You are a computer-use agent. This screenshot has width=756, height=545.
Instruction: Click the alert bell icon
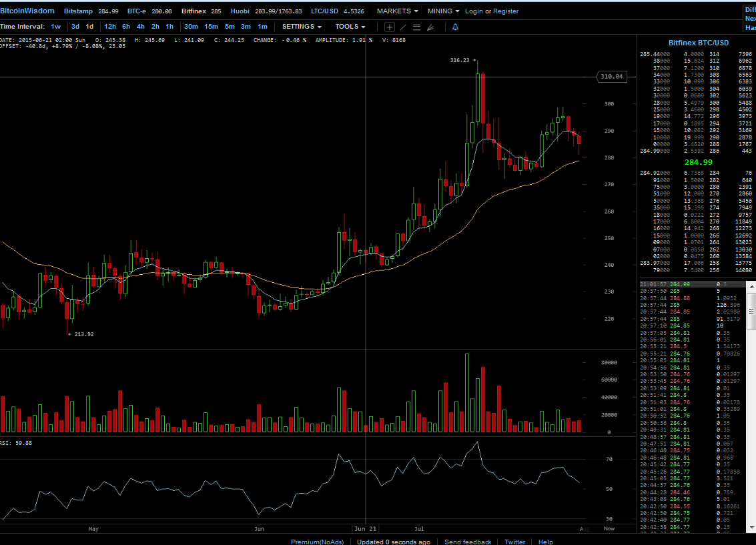[x=455, y=27]
